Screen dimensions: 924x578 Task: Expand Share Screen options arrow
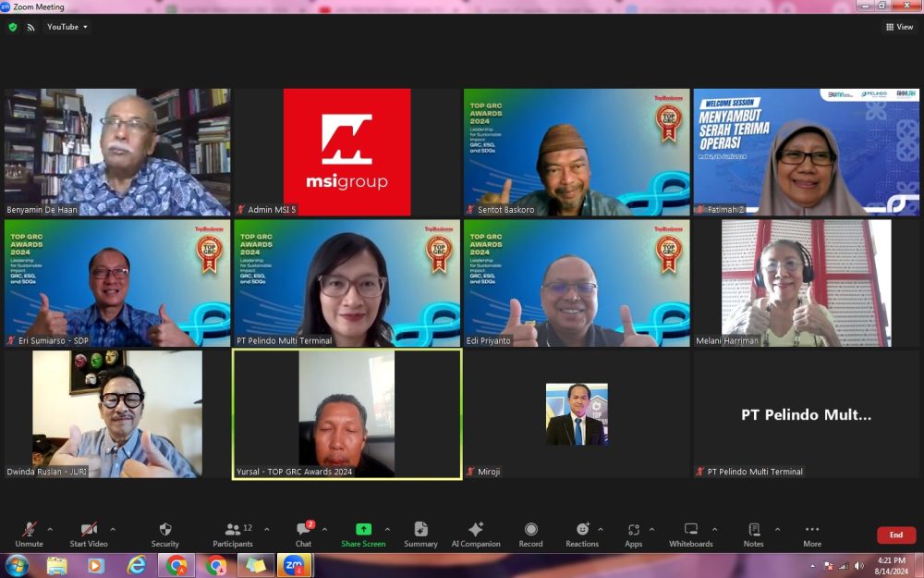click(388, 530)
